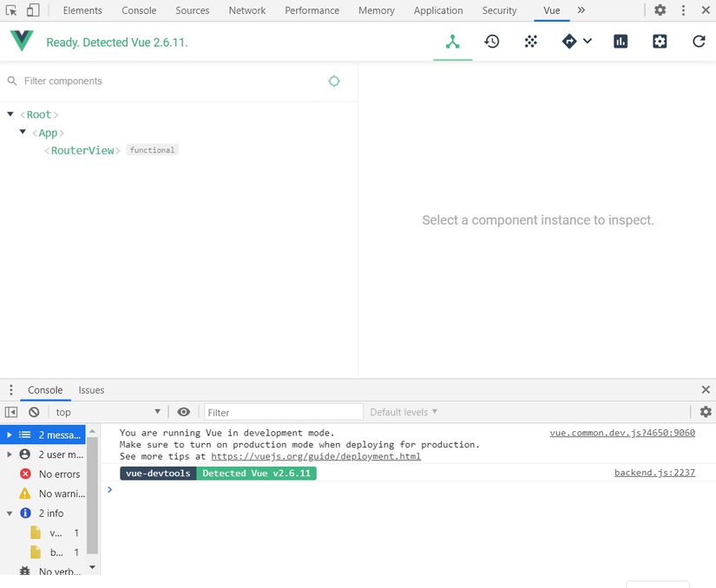Screen dimensions: 716x588
Task: Collapse the Root tree node arrow
Action: coord(10,114)
